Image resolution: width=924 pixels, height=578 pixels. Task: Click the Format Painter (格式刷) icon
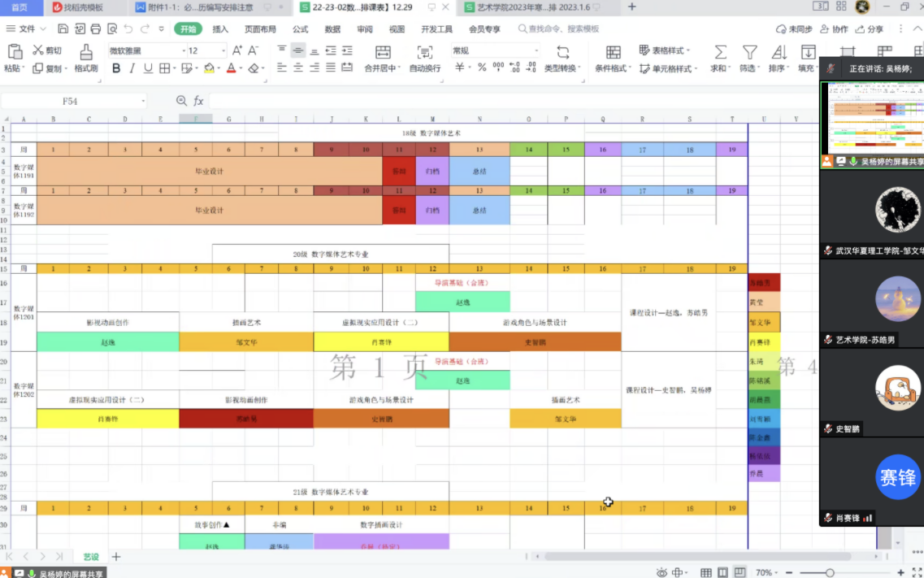click(86, 52)
